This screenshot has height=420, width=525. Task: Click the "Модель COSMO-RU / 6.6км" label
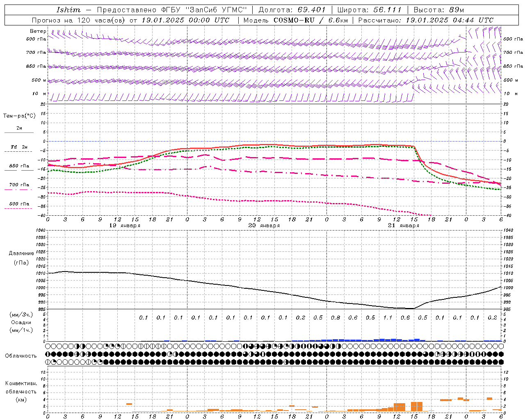296,20
